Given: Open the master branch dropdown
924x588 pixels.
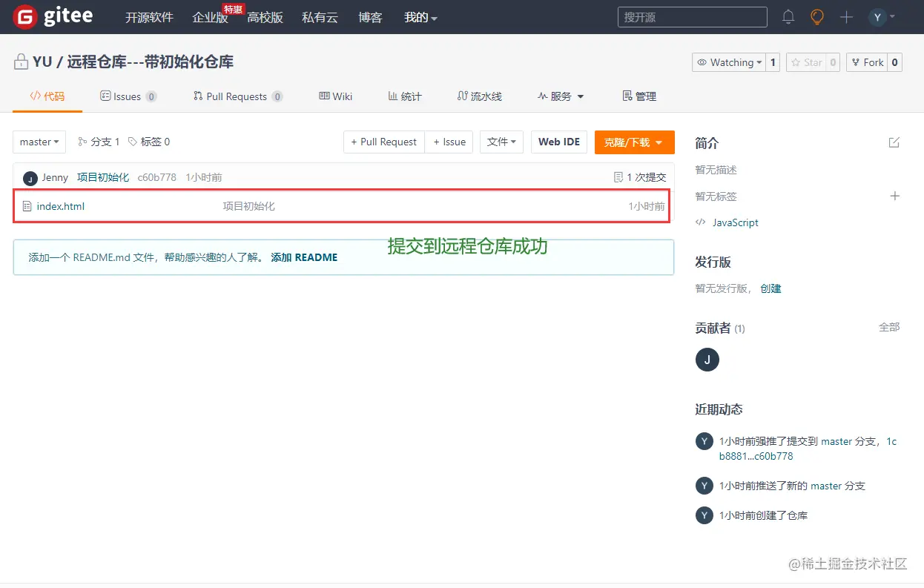Looking at the screenshot, I should click(x=39, y=142).
